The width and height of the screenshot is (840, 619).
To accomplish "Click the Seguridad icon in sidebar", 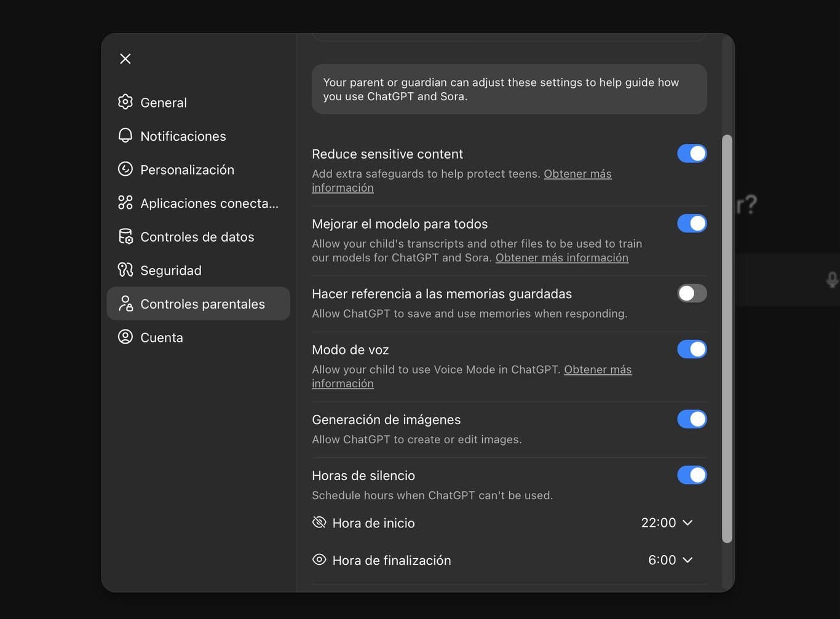I will (125, 270).
